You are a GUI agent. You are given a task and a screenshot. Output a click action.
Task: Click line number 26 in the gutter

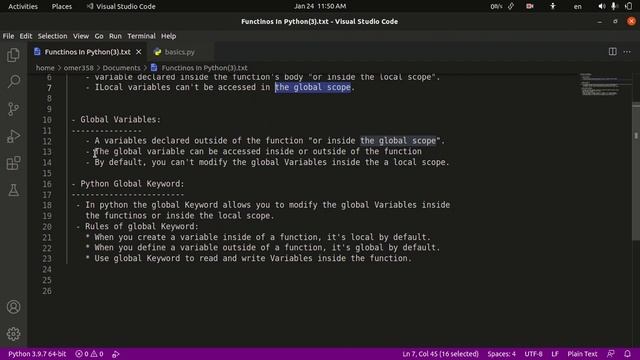coord(47,291)
